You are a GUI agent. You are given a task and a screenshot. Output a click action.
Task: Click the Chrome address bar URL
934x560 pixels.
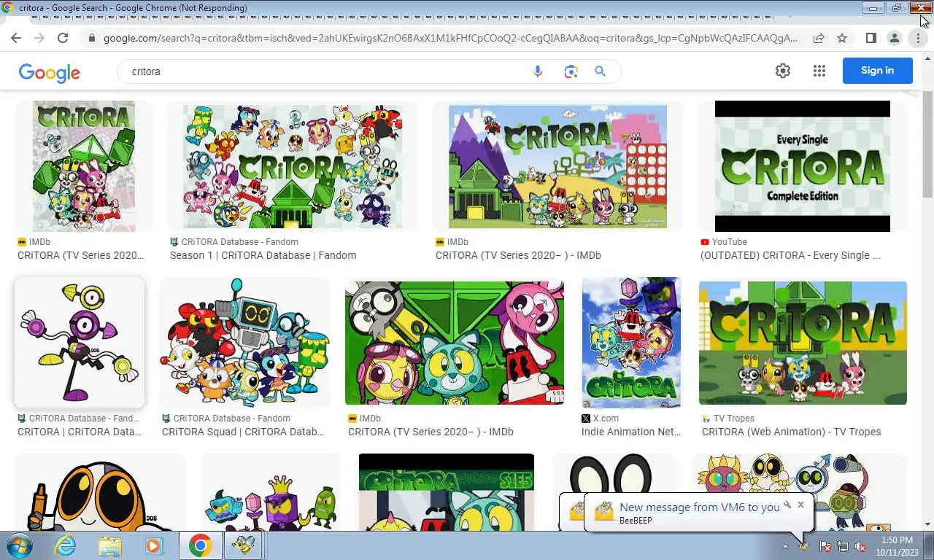click(x=450, y=38)
